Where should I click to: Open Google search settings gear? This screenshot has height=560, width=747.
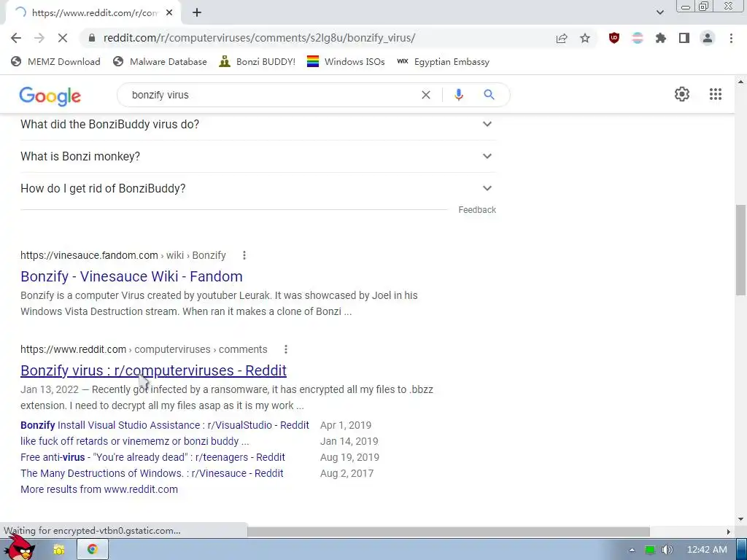pos(682,94)
